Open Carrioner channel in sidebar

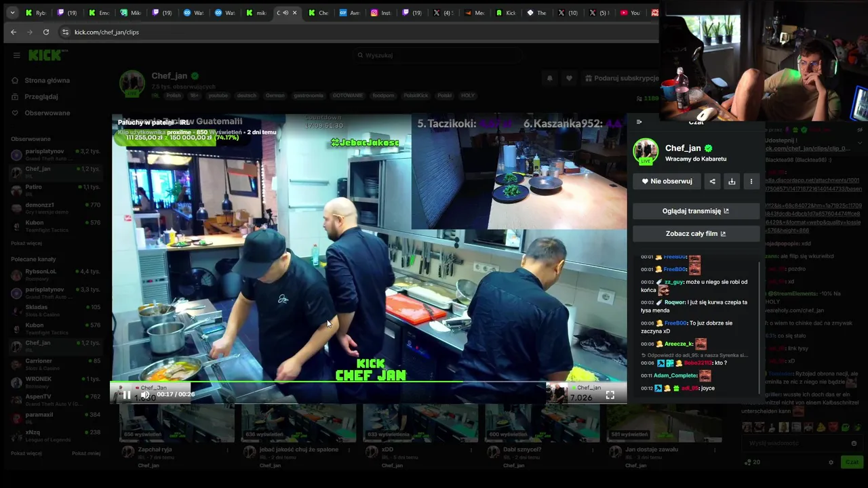pos(55,364)
